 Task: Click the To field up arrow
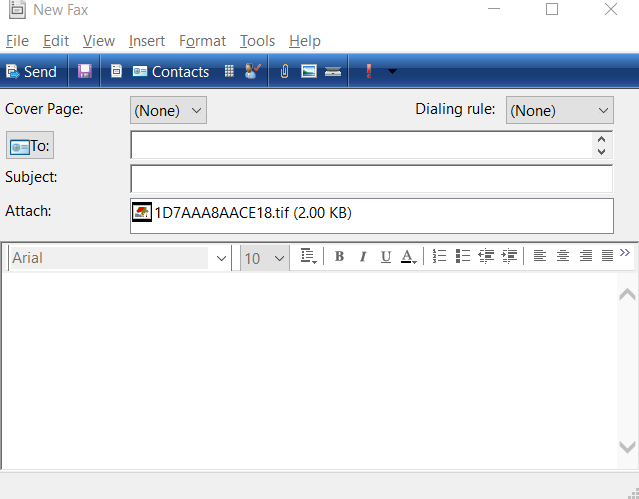pyautogui.click(x=602, y=139)
